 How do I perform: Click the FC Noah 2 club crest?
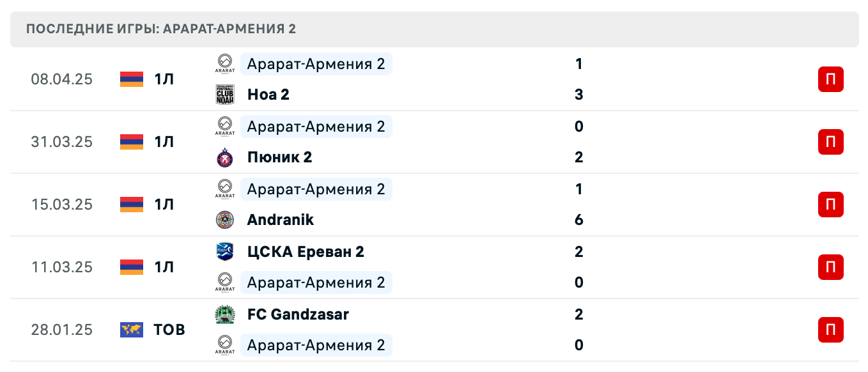(225, 94)
